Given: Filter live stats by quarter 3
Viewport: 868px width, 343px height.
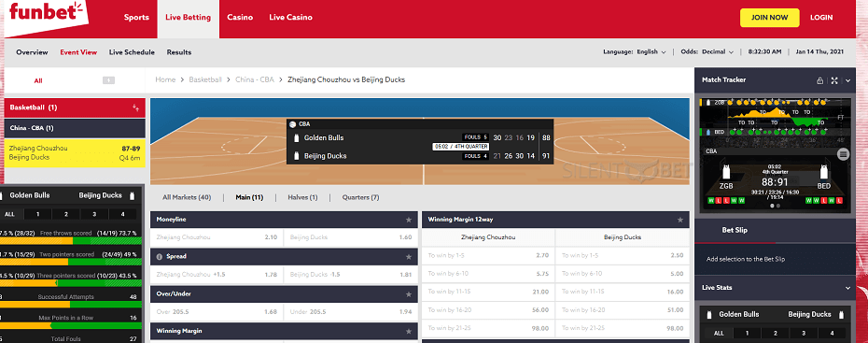Looking at the screenshot, I should [805, 334].
